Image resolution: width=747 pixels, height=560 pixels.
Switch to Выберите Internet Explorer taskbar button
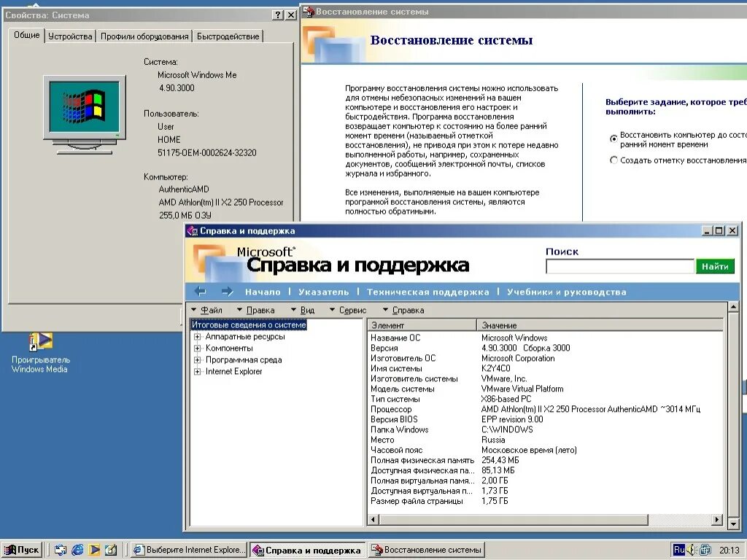point(189,550)
